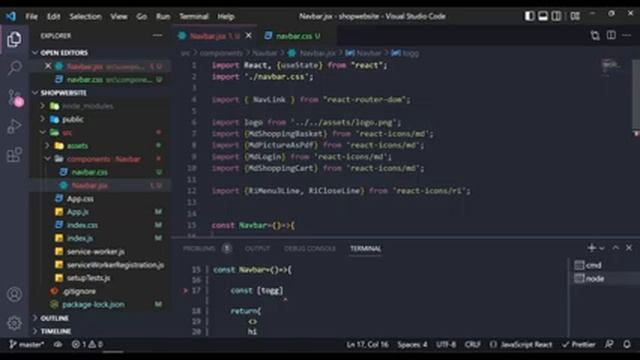
Task: Collapse the SHOPWEBSITE folder section
Action: [63, 93]
